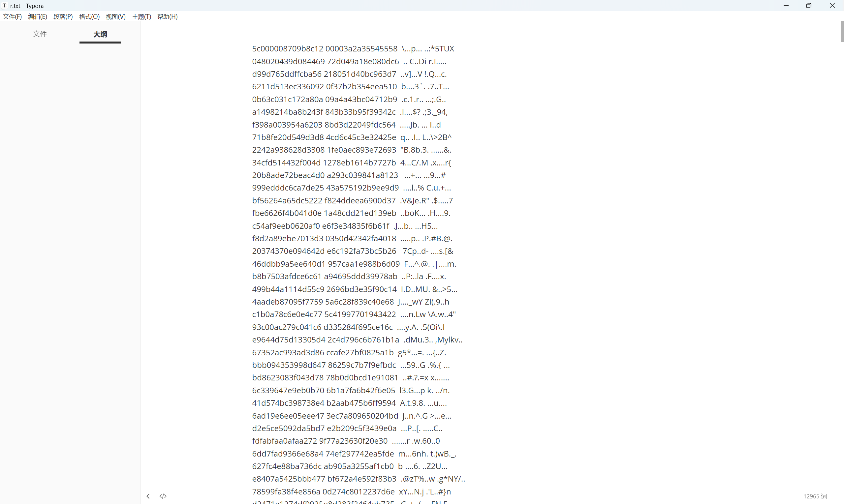
Task: Open the word count status indicator
Action: click(815, 496)
